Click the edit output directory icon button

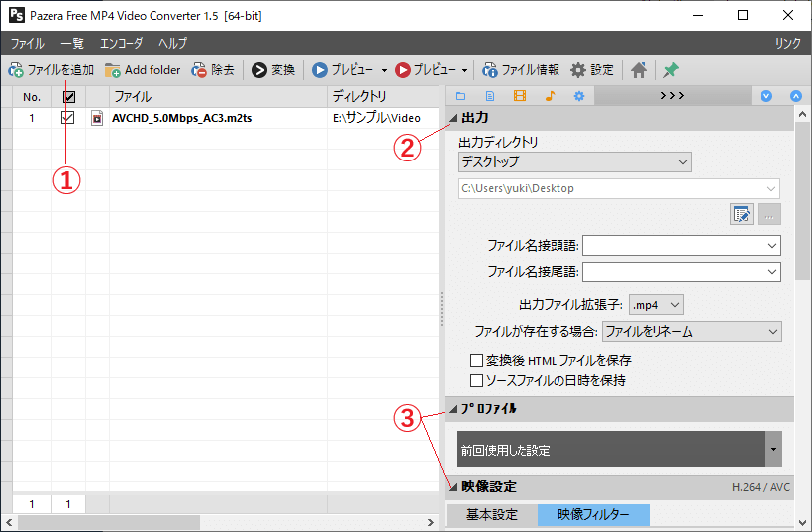741,214
